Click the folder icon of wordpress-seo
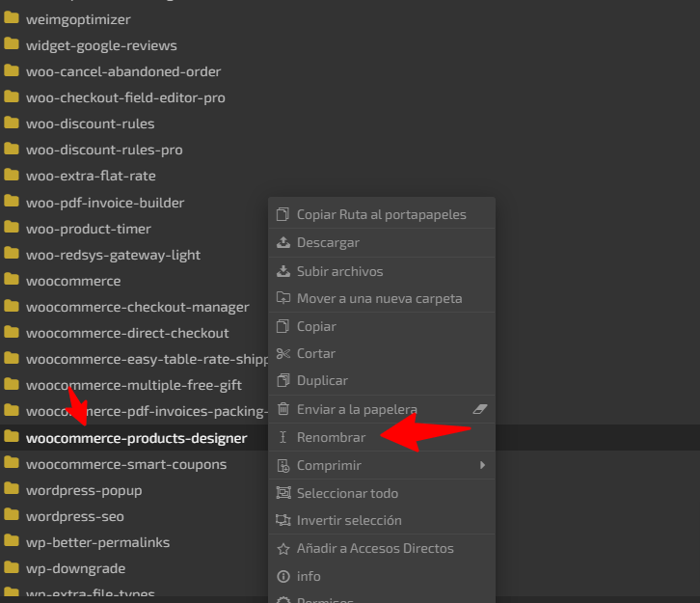The height and width of the screenshot is (603, 700). (x=12, y=514)
